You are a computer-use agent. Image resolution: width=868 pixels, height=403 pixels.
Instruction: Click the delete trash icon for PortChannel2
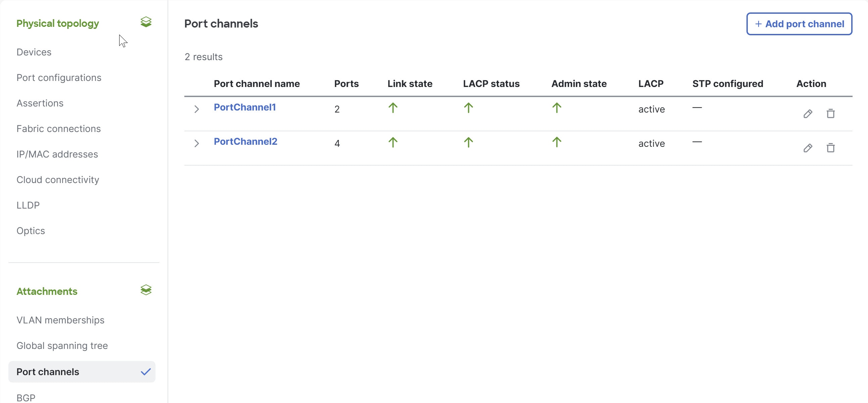[830, 148]
